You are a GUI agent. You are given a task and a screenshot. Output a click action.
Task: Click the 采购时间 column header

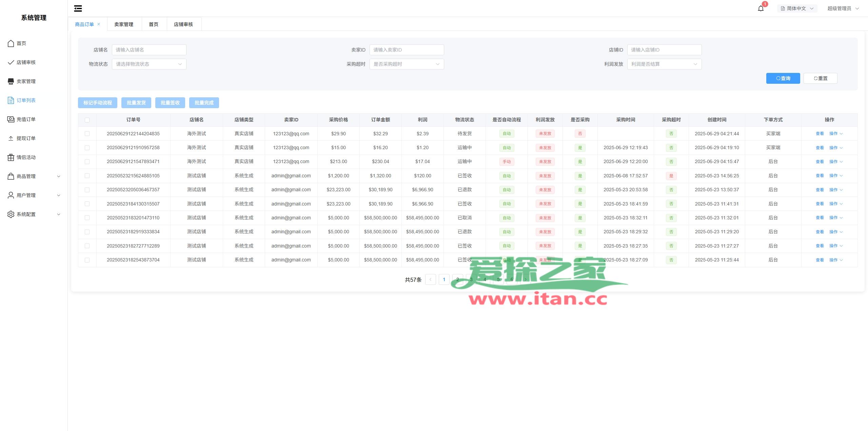[626, 120]
